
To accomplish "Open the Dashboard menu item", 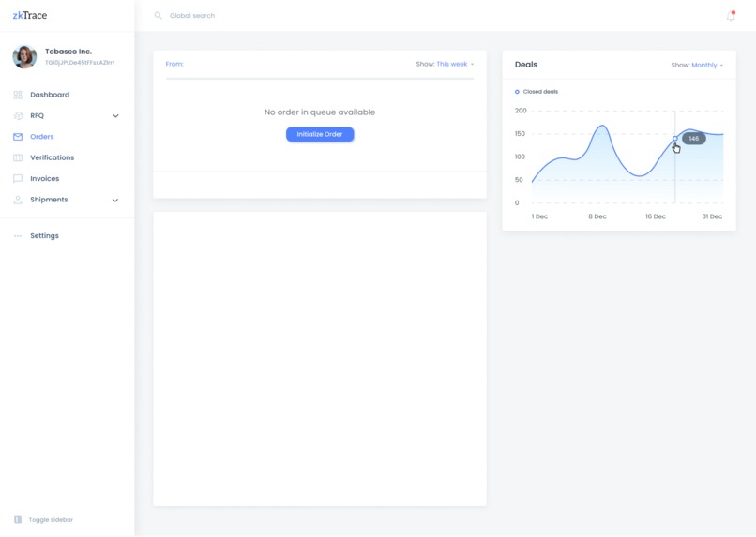I will (x=50, y=95).
